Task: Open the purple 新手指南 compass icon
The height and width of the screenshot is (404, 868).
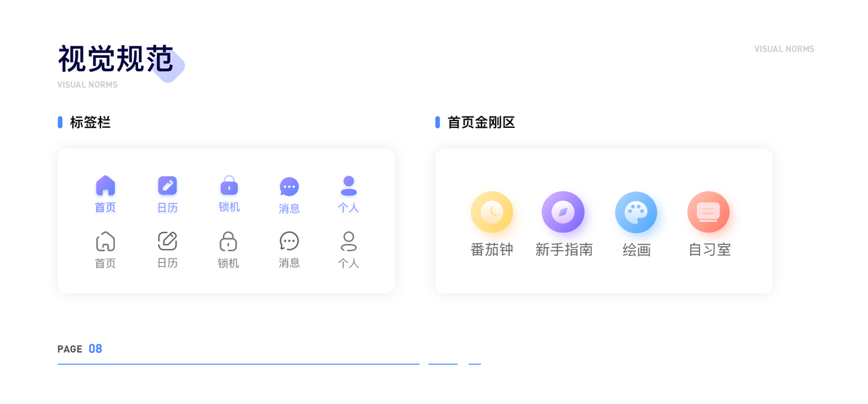Action: tap(563, 212)
